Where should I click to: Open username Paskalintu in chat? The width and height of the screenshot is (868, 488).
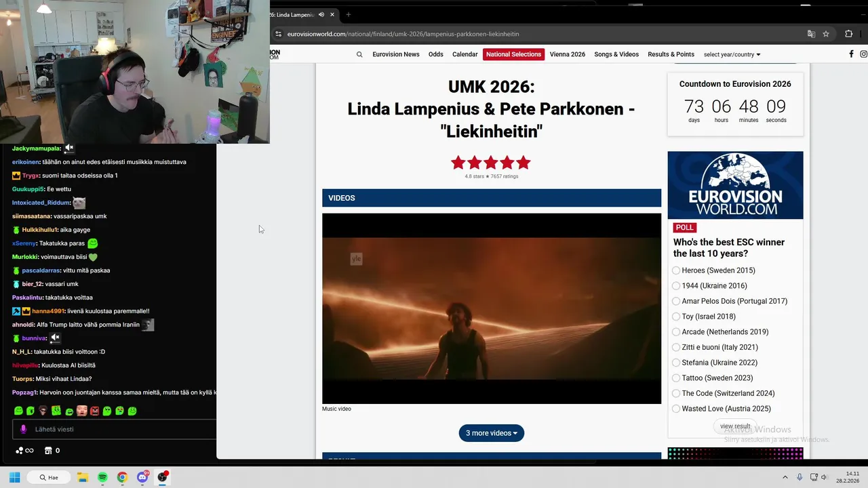27,298
